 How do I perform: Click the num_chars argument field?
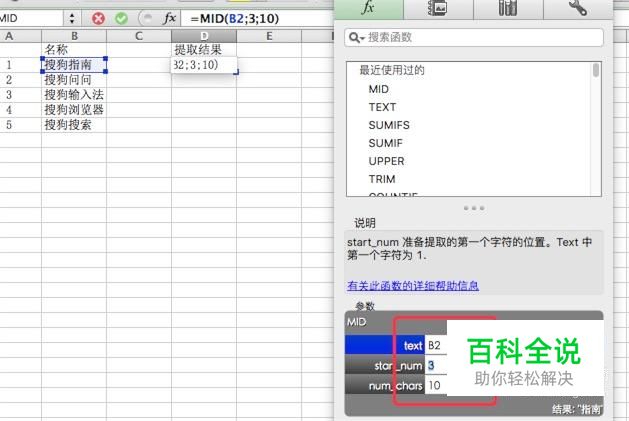click(436, 385)
